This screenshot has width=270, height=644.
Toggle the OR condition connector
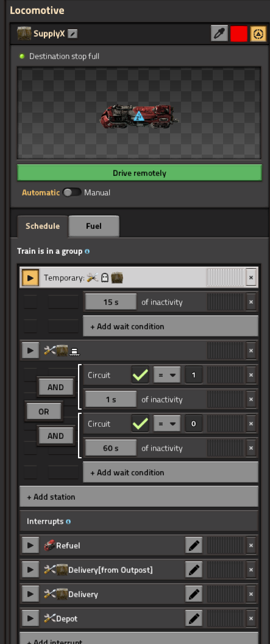tap(43, 411)
